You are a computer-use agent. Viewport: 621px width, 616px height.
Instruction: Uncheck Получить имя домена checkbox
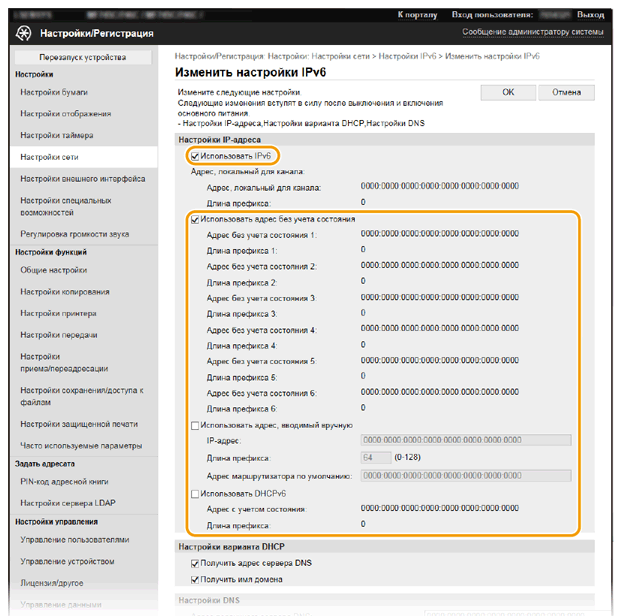(194, 579)
